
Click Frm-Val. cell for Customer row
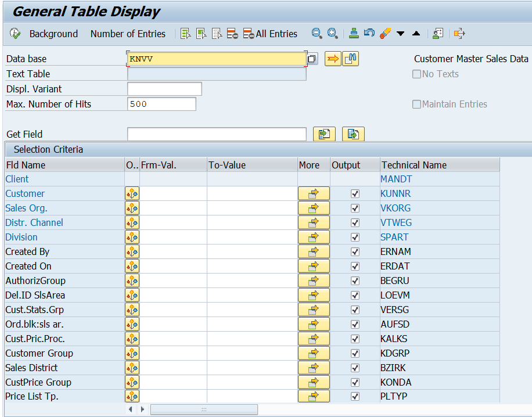(173, 194)
